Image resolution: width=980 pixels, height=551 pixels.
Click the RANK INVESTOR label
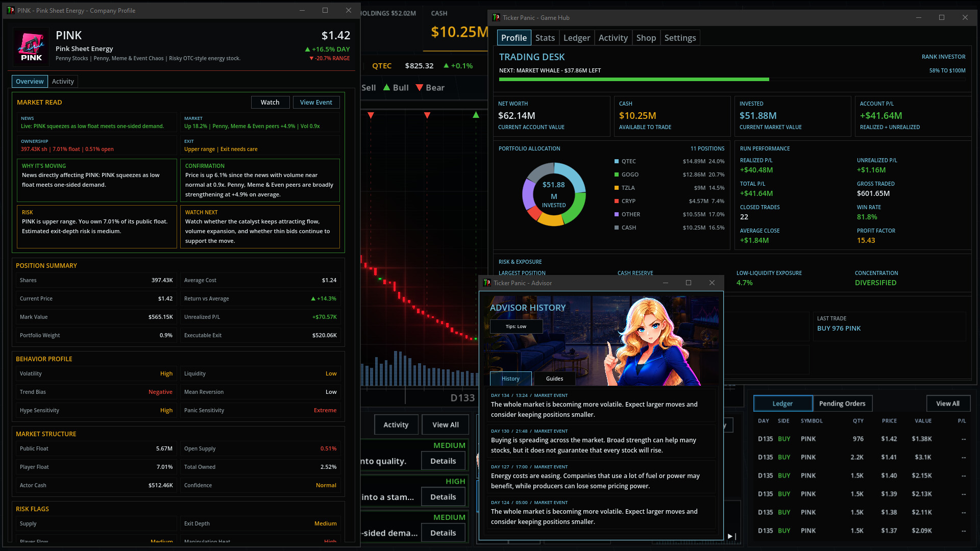coord(943,57)
